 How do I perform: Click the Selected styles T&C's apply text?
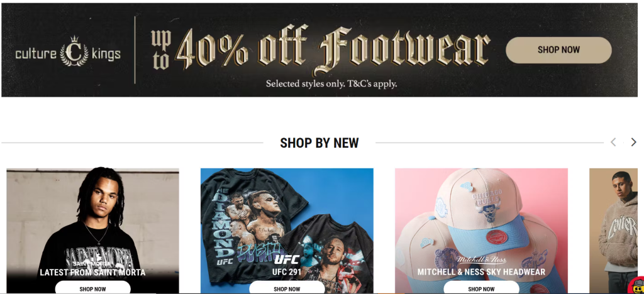pyautogui.click(x=331, y=84)
